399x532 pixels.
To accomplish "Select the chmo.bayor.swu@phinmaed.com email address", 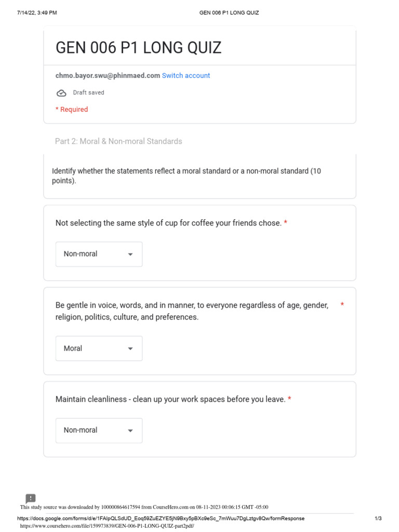I will coord(108,76).
